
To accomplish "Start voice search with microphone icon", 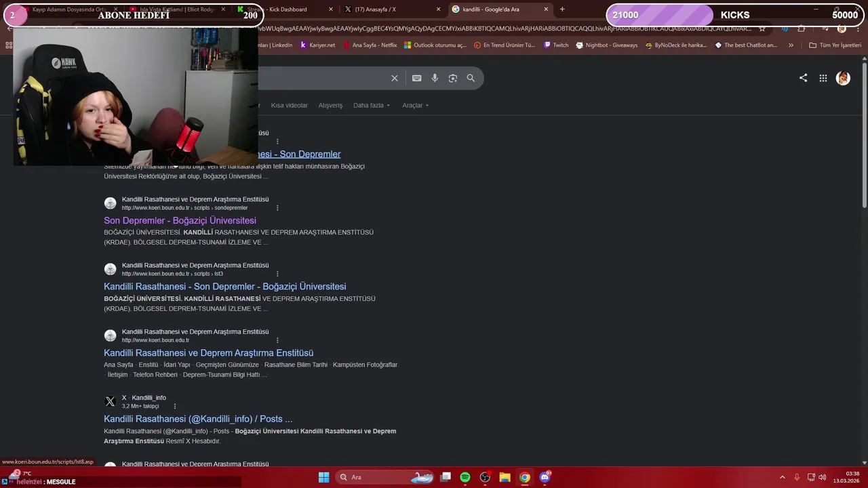I will click(435, 78).
